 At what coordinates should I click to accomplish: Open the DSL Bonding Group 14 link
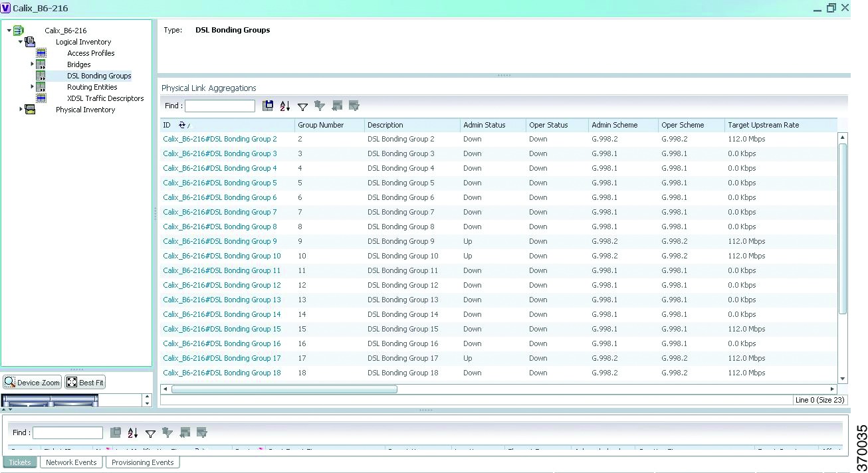pyautogui.click(x=222, y=314)
